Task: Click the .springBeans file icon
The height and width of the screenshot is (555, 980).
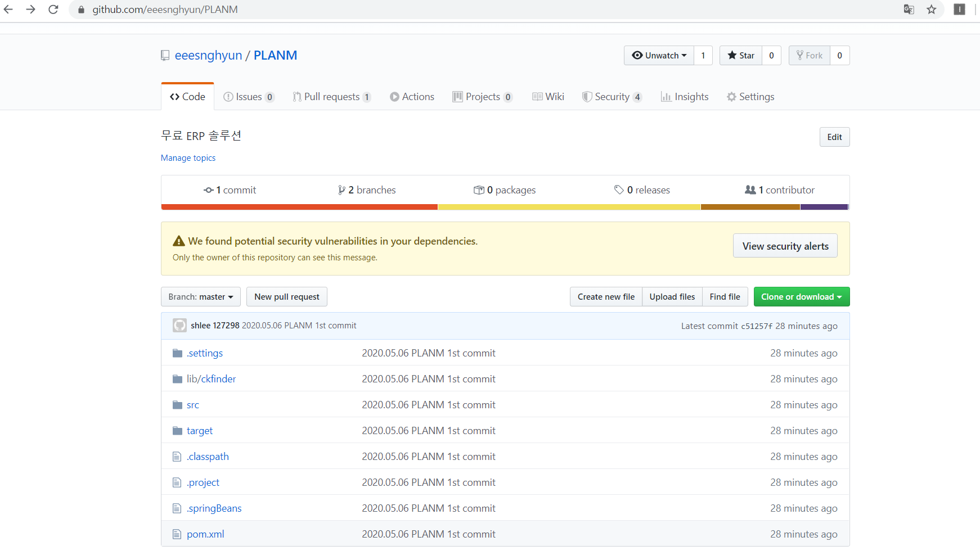Action: (177, 508)
